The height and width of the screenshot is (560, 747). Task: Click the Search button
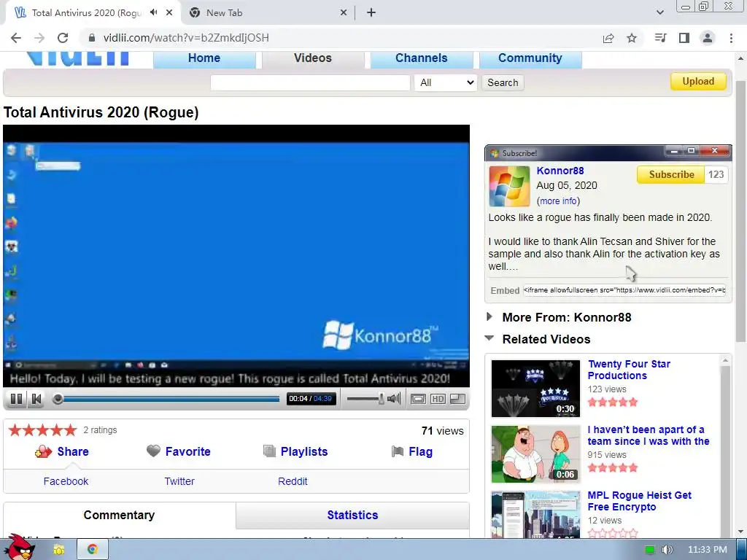pyautogui.click(x=503, y=83)
